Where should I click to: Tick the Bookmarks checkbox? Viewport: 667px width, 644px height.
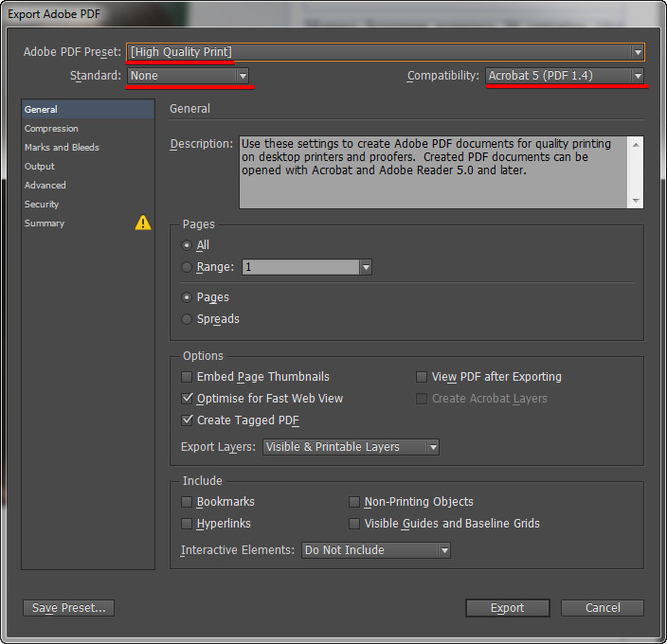[187, 502]
